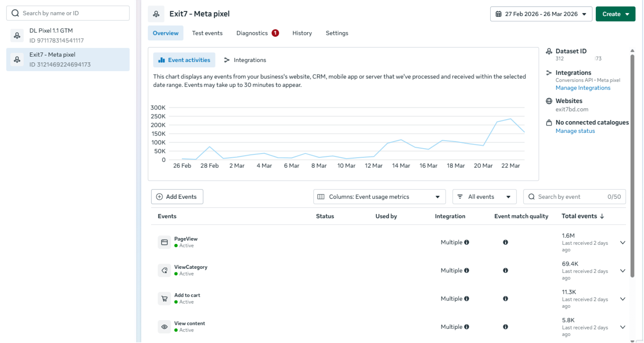Select the DL Pixel 1.1 GTM dataset
This screenshot has width=644, height=343.
68,35
